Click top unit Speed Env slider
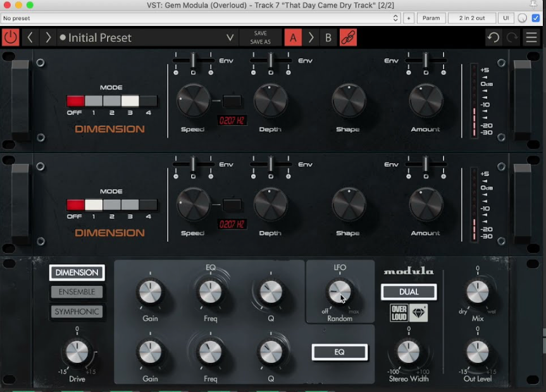 [193, 61]
